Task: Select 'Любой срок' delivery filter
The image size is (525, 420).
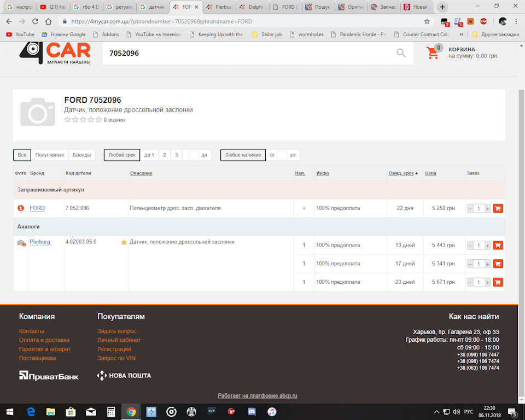Action: (x=122, y=155)
